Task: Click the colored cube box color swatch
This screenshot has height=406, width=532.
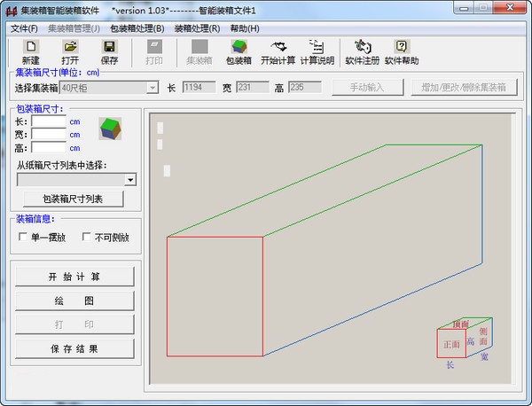Action: [x=109, y=129]
